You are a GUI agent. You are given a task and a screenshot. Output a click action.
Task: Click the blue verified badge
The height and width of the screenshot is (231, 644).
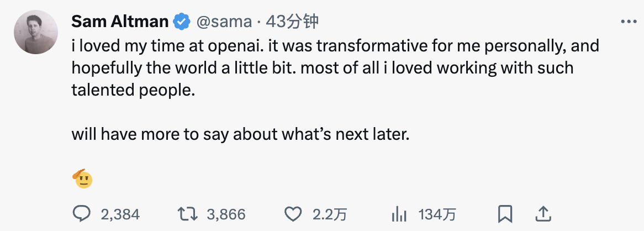point(181,22)
